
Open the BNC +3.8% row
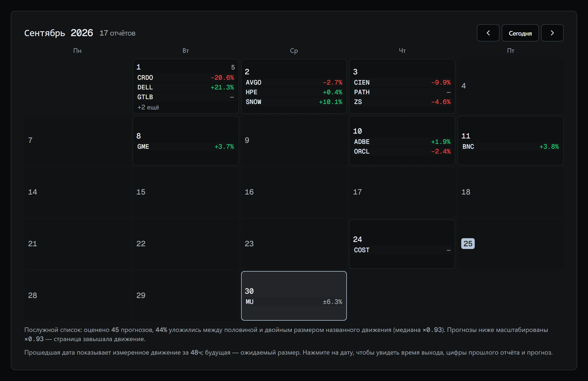coord(511,147)
